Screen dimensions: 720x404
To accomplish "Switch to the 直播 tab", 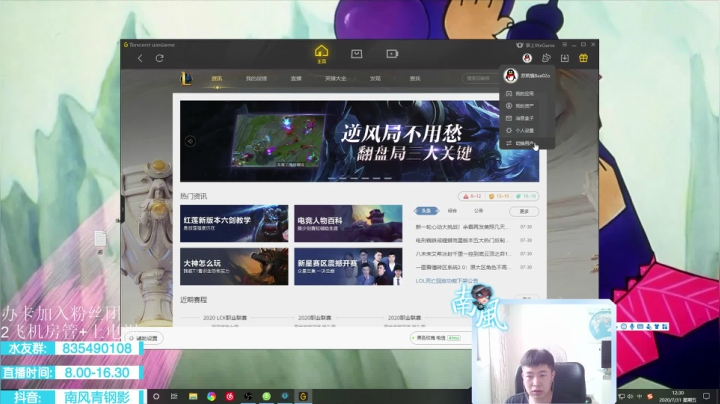I will click(x=296, y=79).
